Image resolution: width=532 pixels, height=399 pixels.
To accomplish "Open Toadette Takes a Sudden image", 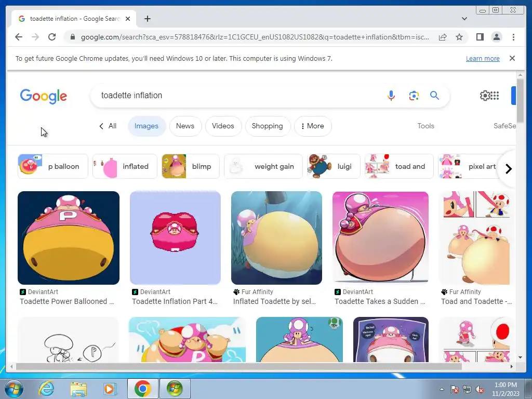I will [380, 238].
